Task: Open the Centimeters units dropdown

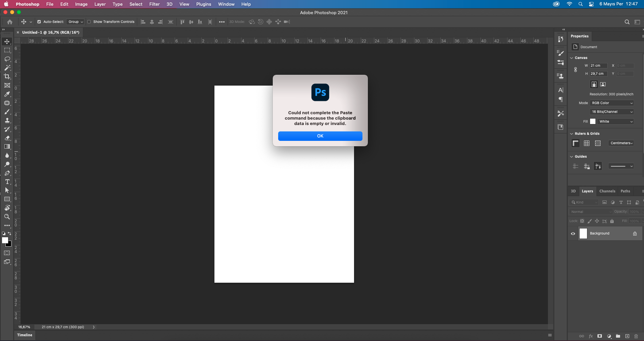Action: [x=620, y=143]
